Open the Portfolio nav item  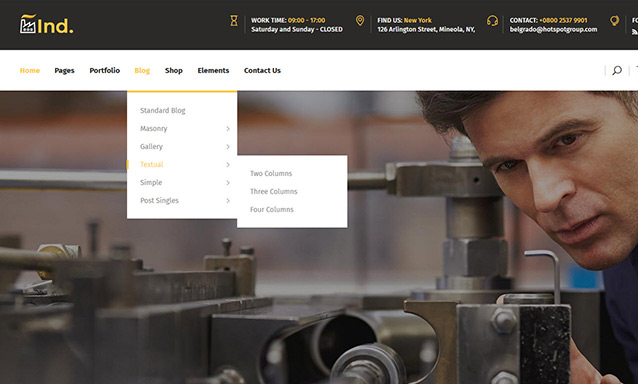tap(105, 70)
